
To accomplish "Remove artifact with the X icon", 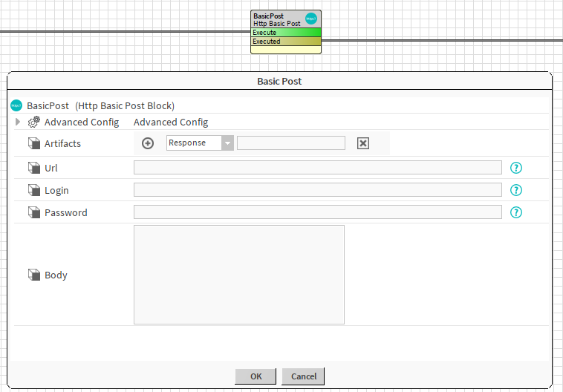I will point(363,143).
